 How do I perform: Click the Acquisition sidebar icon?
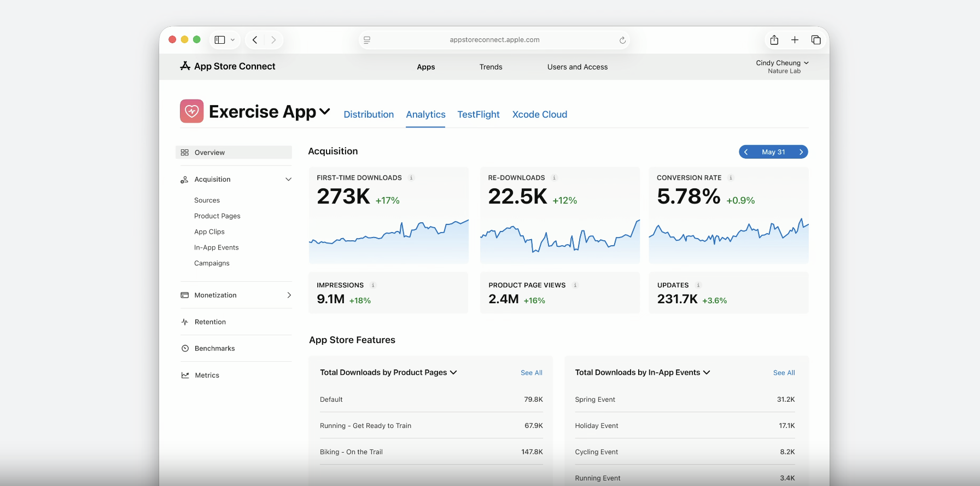184,180
